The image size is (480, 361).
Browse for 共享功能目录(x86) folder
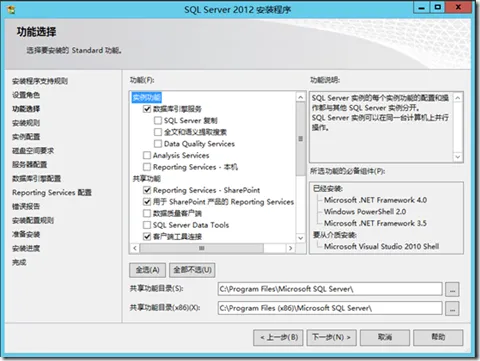coord(452,308)
